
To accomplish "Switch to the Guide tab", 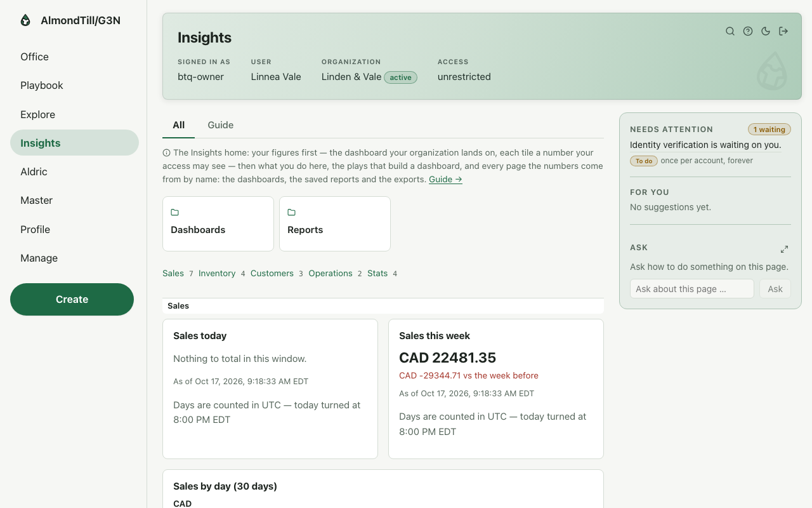I will click(221, 125).
